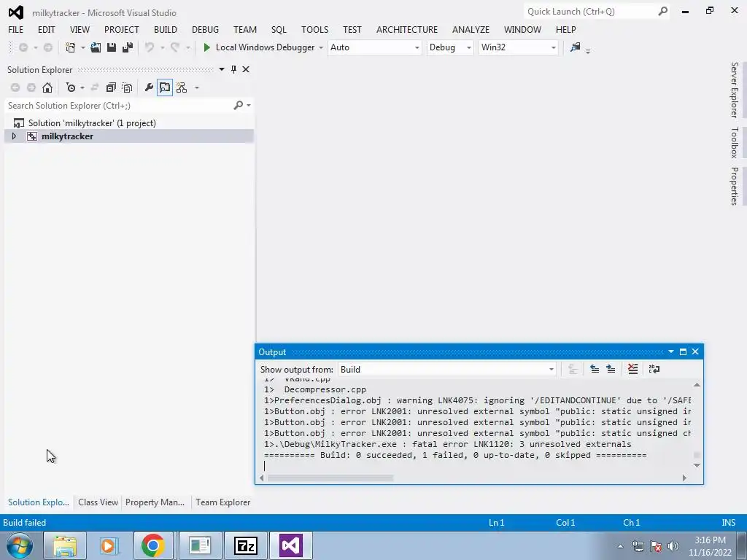Toggle Word Wrap in the Output window
The image size is (747, 560).
(654, 369)
